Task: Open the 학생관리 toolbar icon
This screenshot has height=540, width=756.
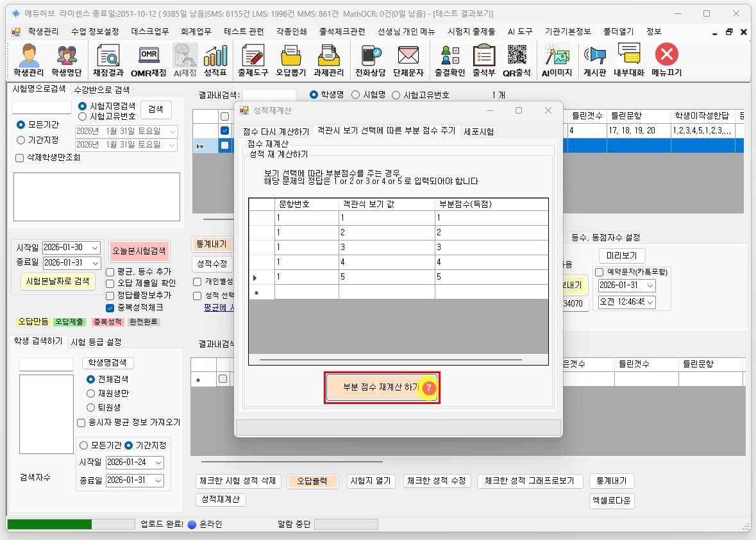Action: tap(28, 61)
